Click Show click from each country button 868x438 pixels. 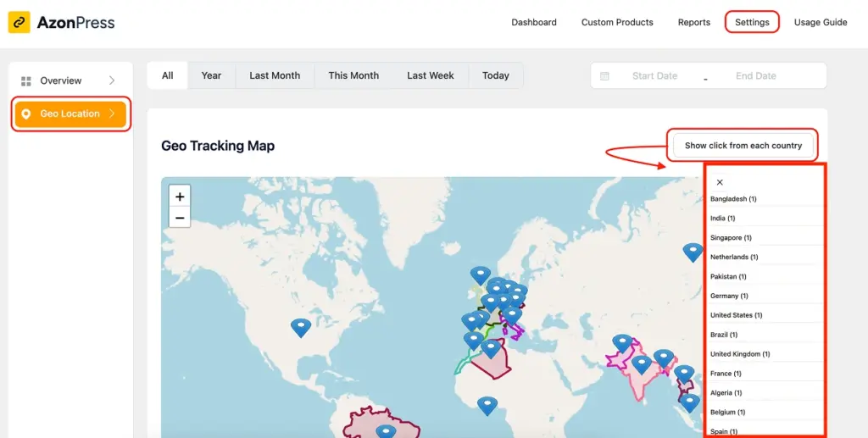click(x=743, y=146)
